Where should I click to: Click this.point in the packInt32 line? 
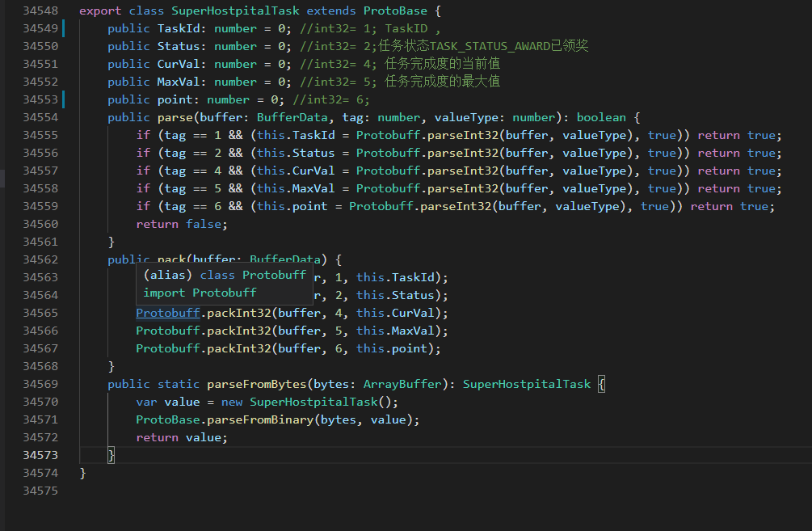point(392,348)
